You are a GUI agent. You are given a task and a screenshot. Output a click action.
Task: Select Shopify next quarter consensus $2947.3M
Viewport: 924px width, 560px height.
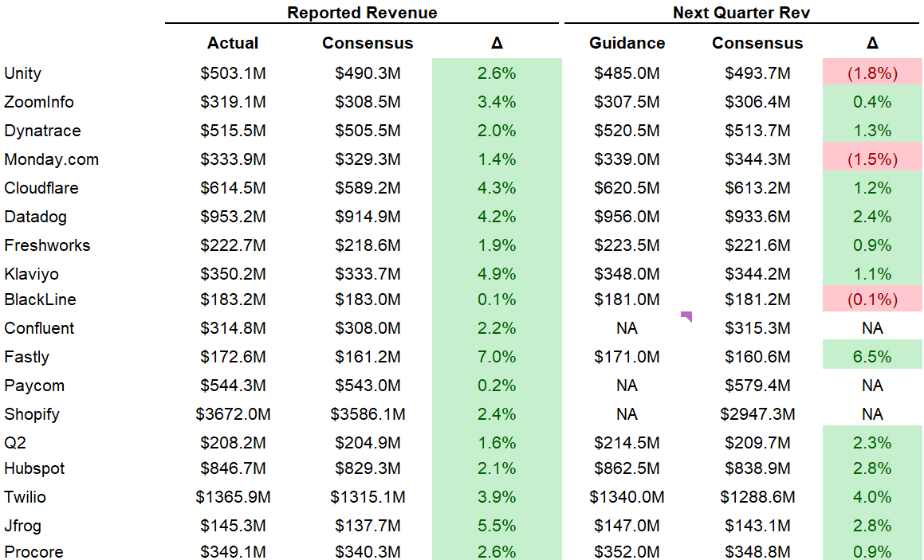[757, 414]
